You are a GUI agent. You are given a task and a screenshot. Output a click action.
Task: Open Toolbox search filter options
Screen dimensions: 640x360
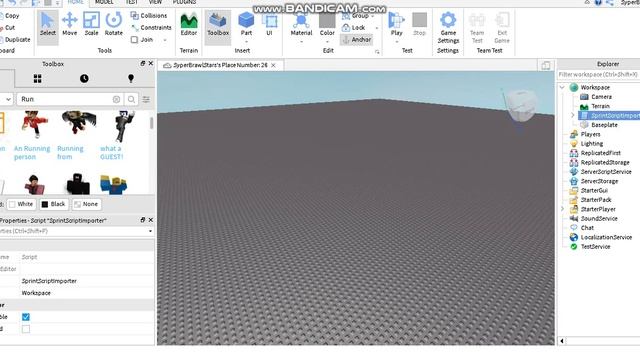(x=146, y=99)
